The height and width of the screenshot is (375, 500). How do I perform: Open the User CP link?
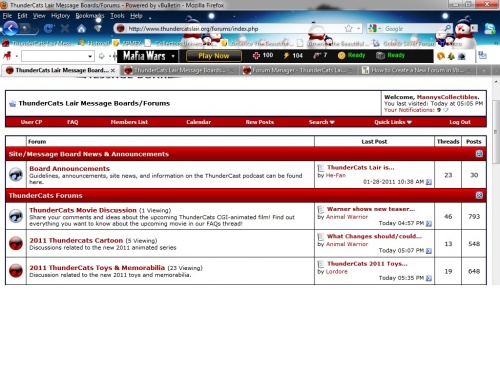(x=31, y=122)
